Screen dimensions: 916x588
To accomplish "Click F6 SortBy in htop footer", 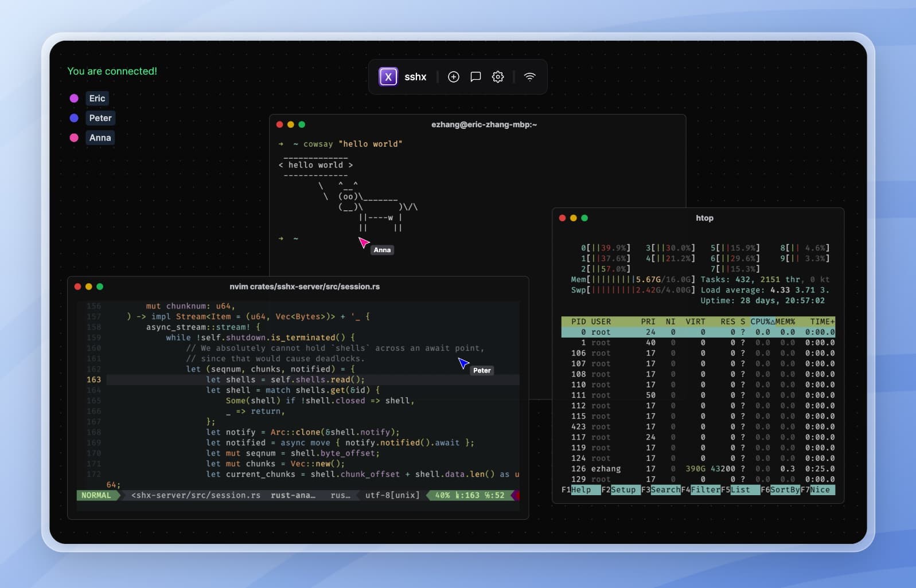I will [780, 489].
